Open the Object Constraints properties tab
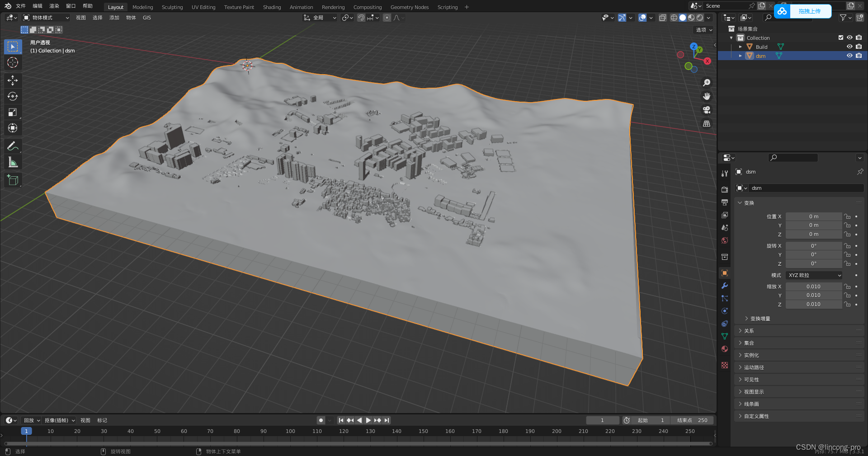 (725, 324)
